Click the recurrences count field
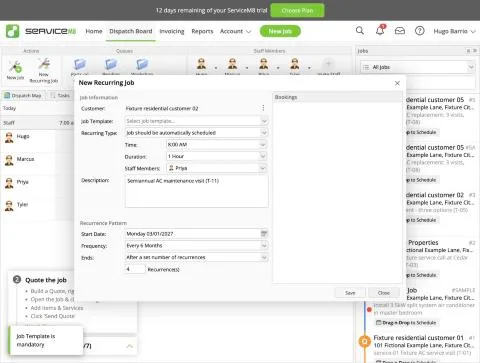480x363 pixels. coord(135,269)
